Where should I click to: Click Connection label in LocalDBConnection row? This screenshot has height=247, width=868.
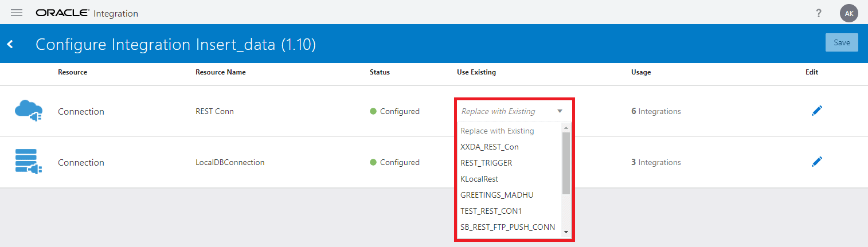(x=81, y=162)
